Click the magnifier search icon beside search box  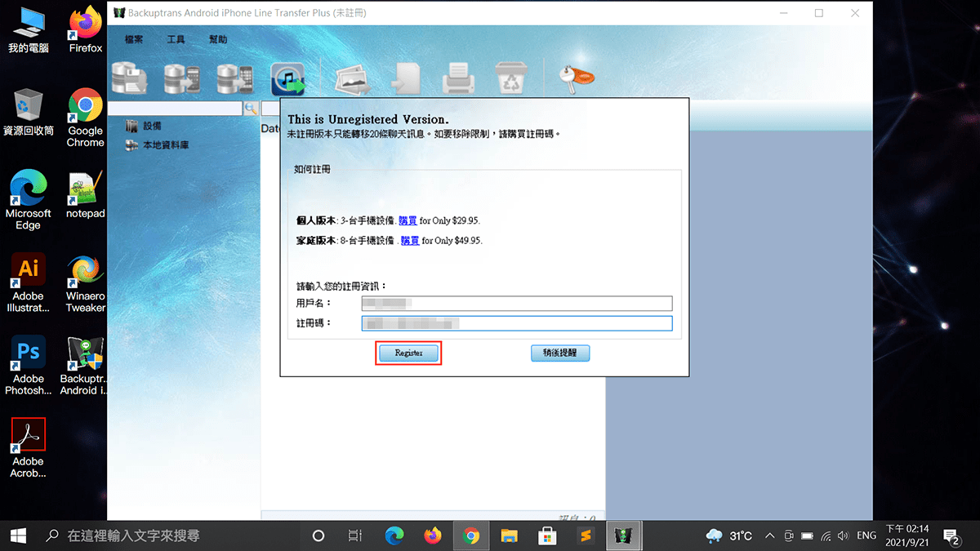tap(251, 109)
